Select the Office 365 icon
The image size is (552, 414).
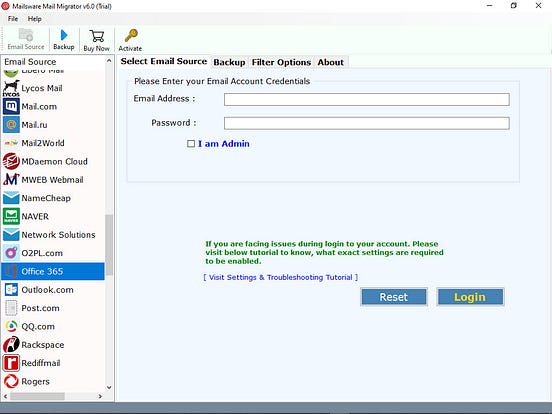pos(11,271)
